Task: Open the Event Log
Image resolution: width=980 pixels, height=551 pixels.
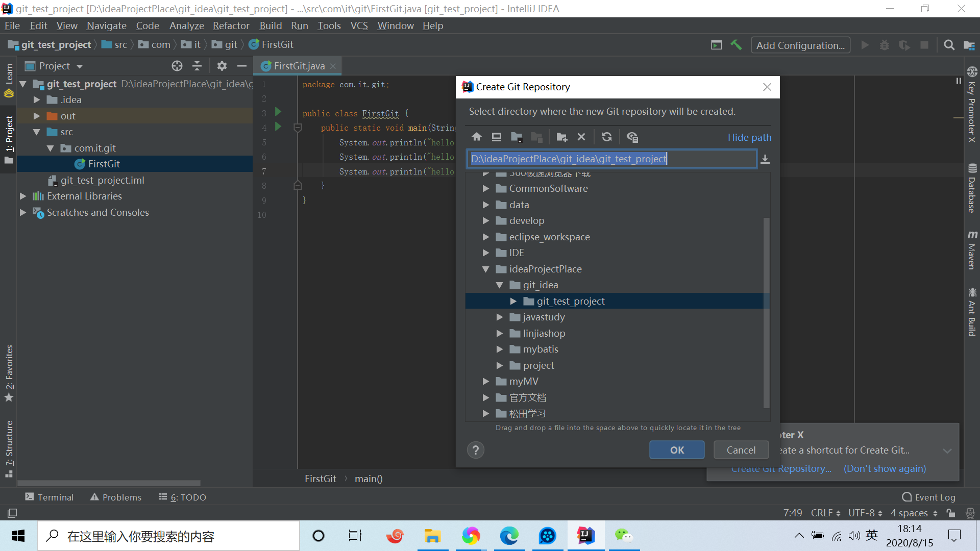Action: (929, 497)
